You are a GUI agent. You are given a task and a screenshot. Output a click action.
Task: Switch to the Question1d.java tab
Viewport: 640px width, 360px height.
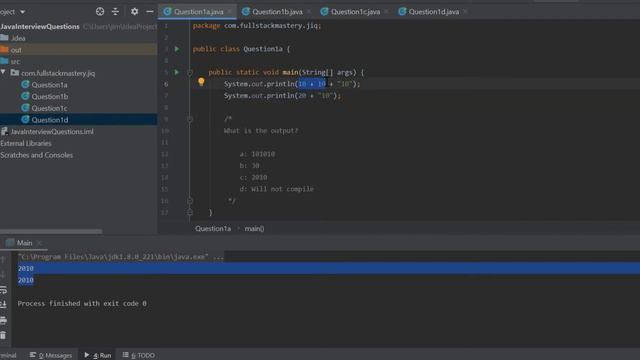click(433, 12)
